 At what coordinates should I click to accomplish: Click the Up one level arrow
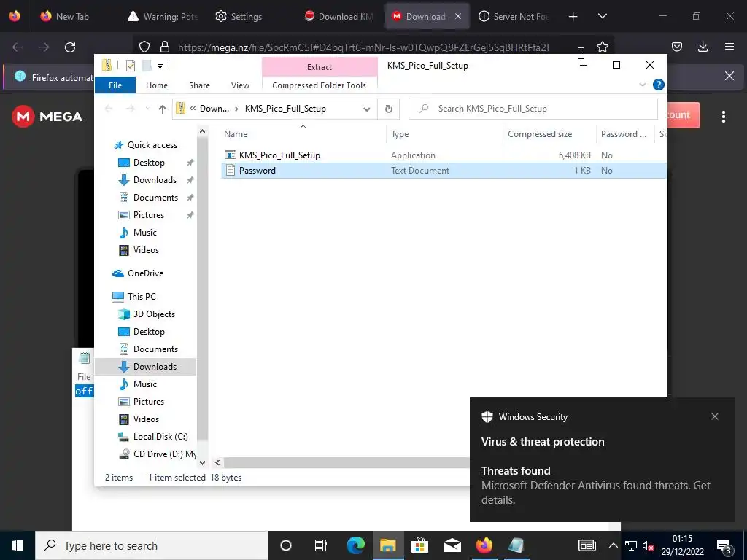[163, 109]
